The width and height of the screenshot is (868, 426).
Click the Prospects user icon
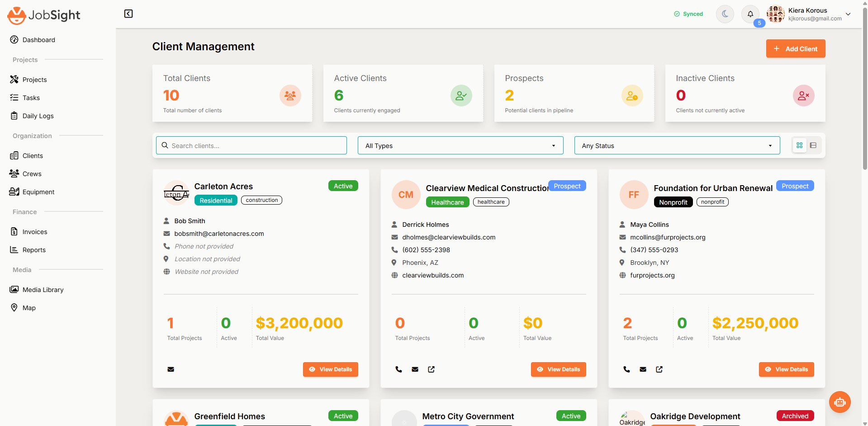[632, 96]
